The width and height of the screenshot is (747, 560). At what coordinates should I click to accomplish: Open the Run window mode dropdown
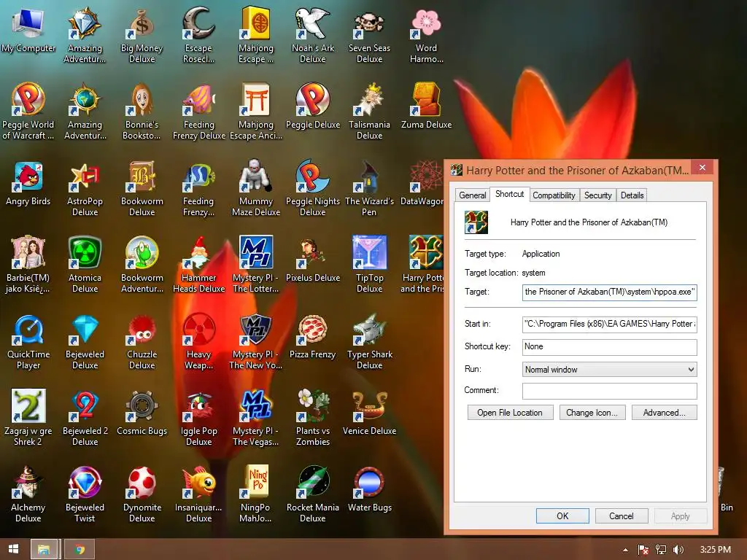point(609,370)
